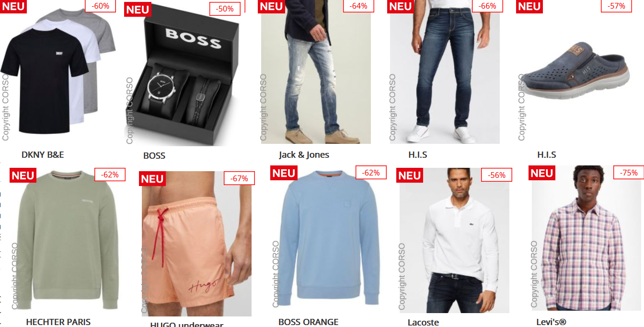The image size is (644, 327).
Task: Open the Jack & Jones ripped jeans photo
Action: 316,72
